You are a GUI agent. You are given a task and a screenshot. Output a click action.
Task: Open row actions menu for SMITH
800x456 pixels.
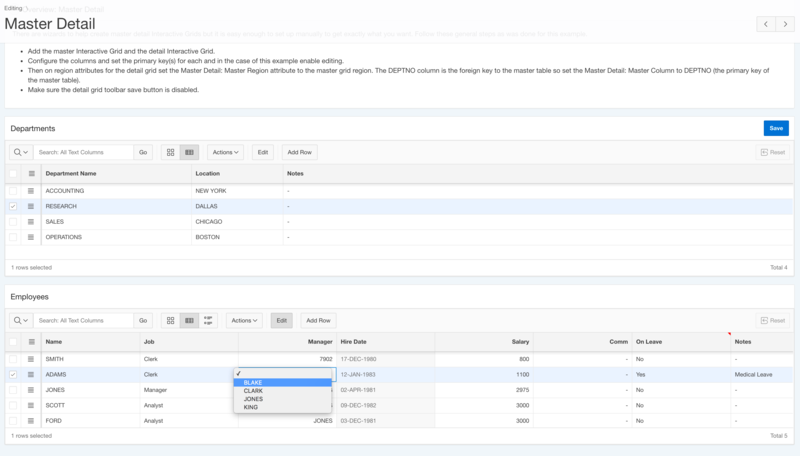pos(32,358)
